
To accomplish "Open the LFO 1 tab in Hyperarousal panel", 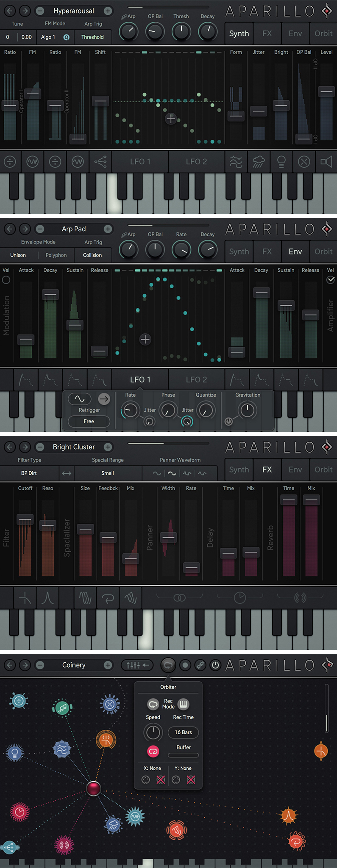I will click(140, 161).
